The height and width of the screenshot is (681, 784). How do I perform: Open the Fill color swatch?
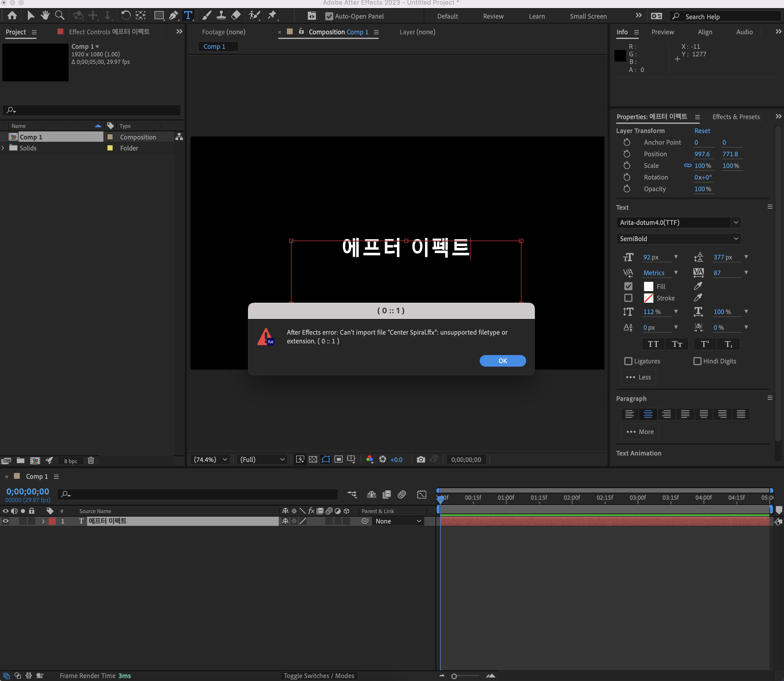tap(648, 286)
